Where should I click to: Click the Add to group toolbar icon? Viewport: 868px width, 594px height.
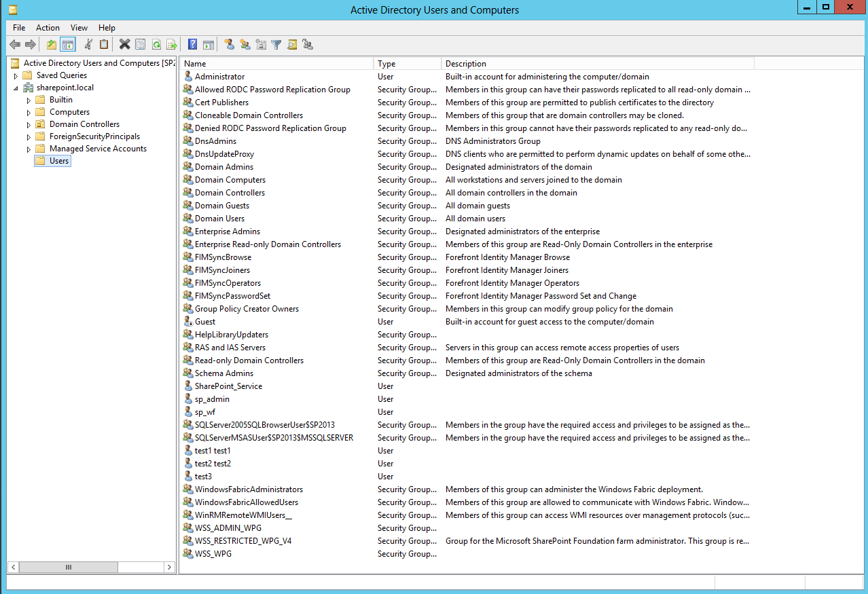click(308, 45)
